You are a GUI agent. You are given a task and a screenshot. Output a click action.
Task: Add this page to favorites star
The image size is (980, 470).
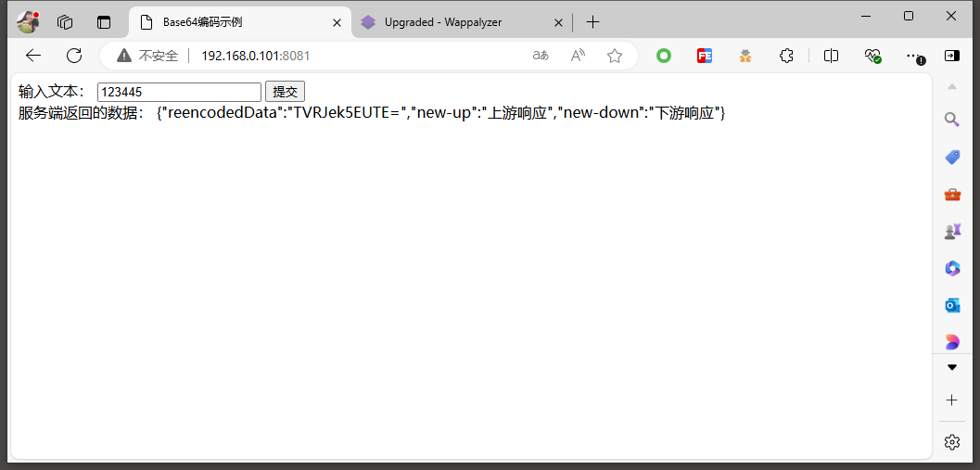(615, 56)
